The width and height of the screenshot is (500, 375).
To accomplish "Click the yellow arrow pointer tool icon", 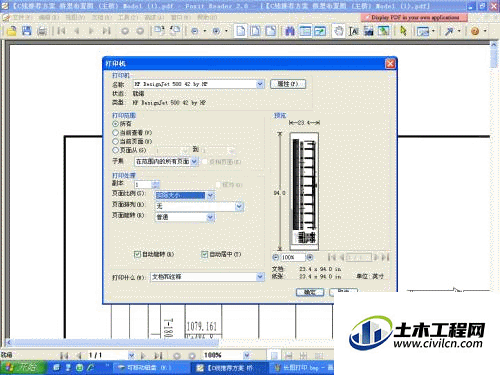I will (403, 31).
